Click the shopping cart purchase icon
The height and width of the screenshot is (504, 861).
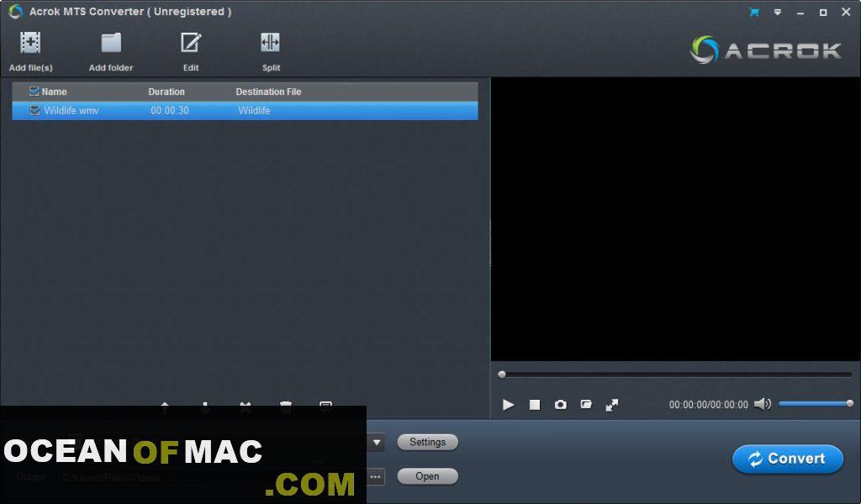754,12
